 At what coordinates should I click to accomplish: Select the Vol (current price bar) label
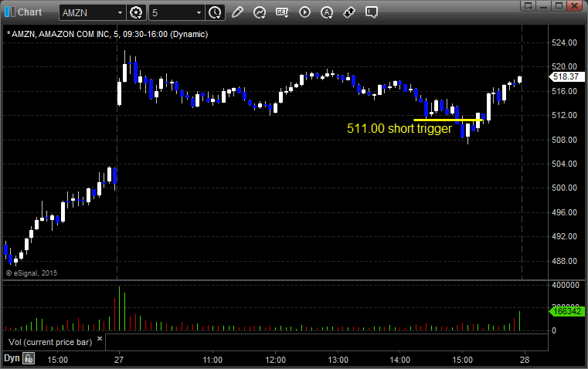(x=50, y=342)
